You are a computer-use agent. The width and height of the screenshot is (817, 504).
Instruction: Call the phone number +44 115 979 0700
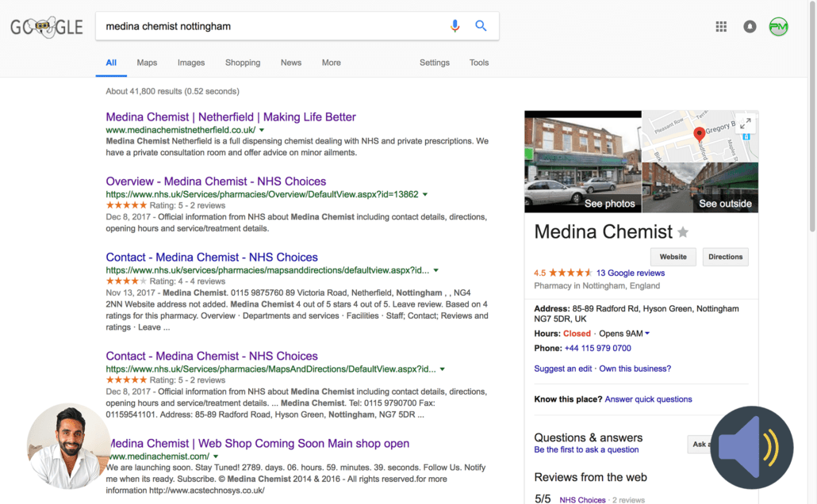click(x=597, y=349)
